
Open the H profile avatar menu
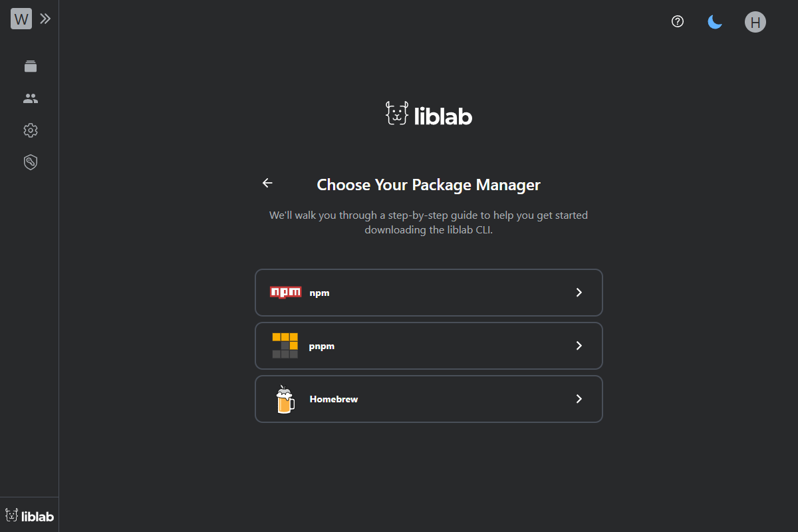coord(755,21)
